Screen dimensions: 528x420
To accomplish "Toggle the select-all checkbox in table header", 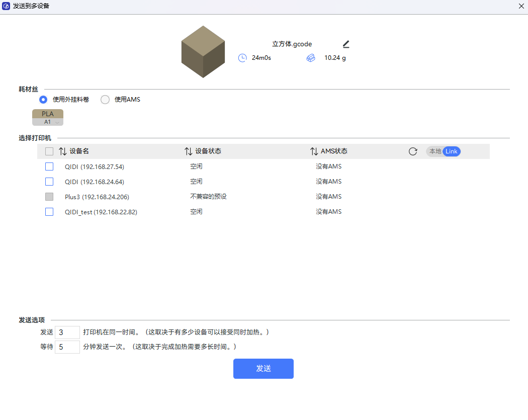I will tap(49, 151).
